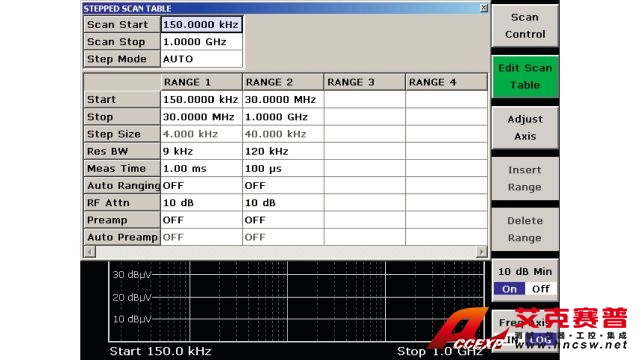This screenshot has width=640, height=360.
Task: Select the Edit Scan Table softkey
Action: coord(525,77)
